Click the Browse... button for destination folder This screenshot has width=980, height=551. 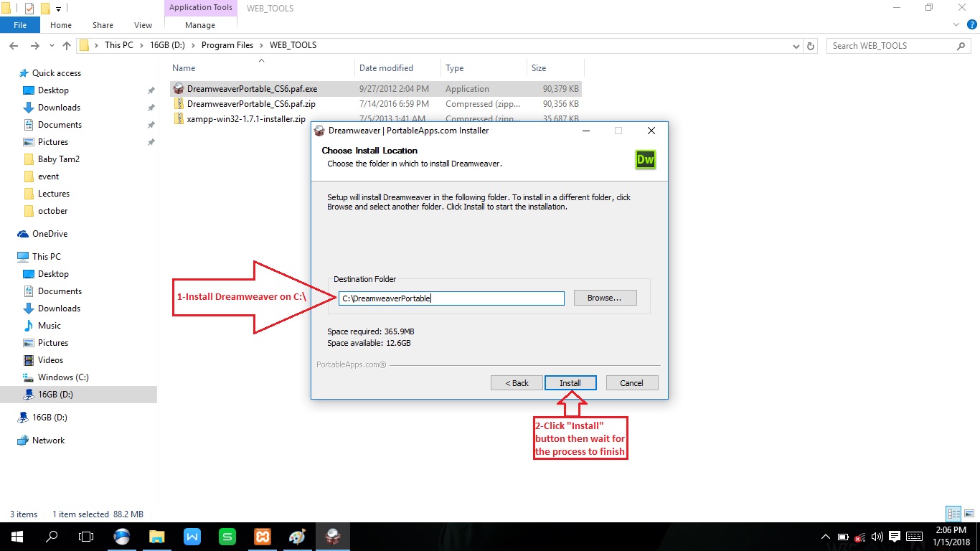pyautogui.click(x=605, y=298)
